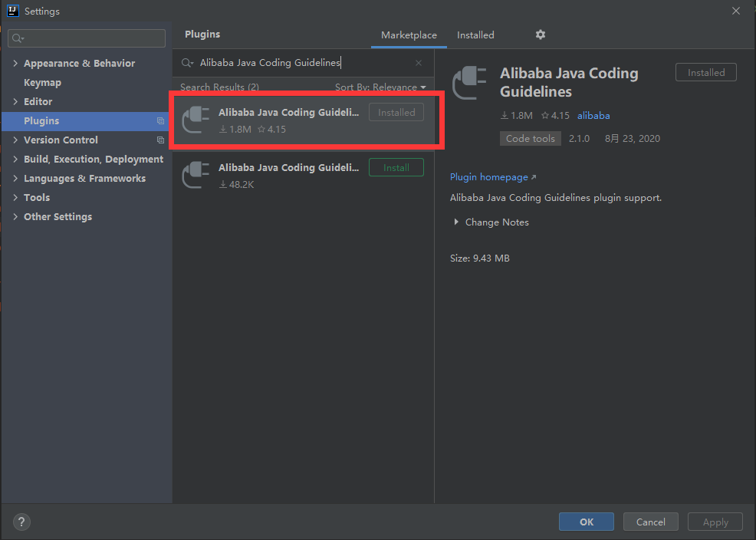Screen dimensions: 756x540
Task: Click the release date 8月 23, 2020
Action: (632, 139)
